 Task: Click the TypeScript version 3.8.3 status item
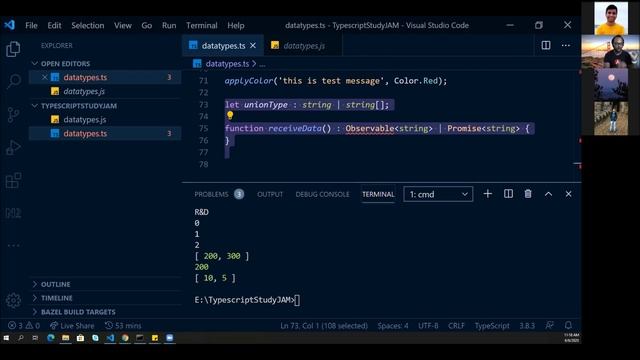pyautogui.click(x=527, y=326)
